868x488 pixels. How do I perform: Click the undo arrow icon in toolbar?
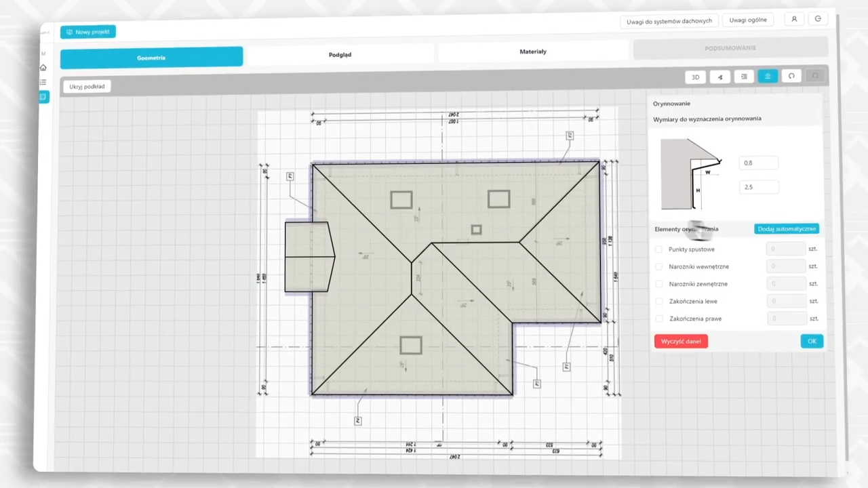click(x=791, y=76)
